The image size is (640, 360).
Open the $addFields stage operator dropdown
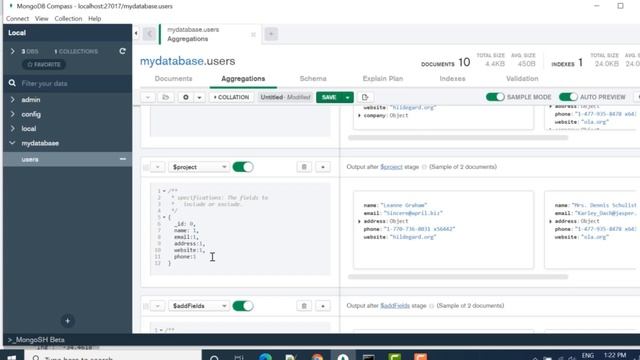pos(198,306)
